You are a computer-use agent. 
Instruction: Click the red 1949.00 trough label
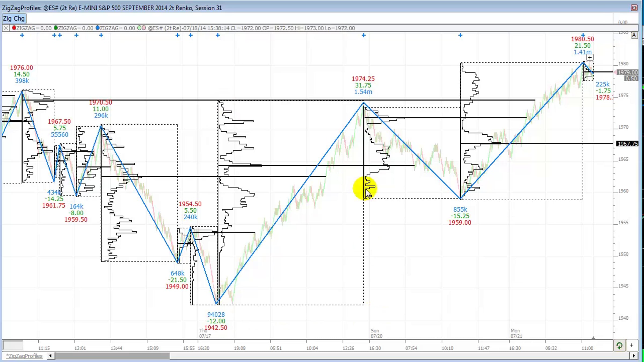(x=177, y=287)
